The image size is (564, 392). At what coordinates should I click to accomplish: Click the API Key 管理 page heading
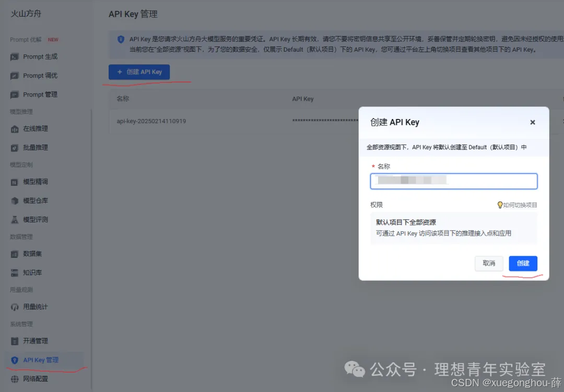click(133, 14)
